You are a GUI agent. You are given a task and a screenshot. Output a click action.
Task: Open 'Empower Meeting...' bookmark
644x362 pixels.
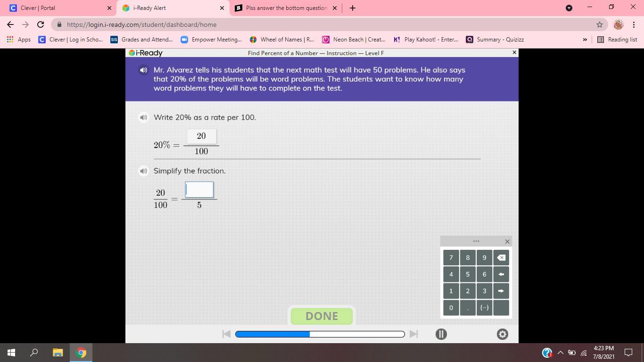211,40
